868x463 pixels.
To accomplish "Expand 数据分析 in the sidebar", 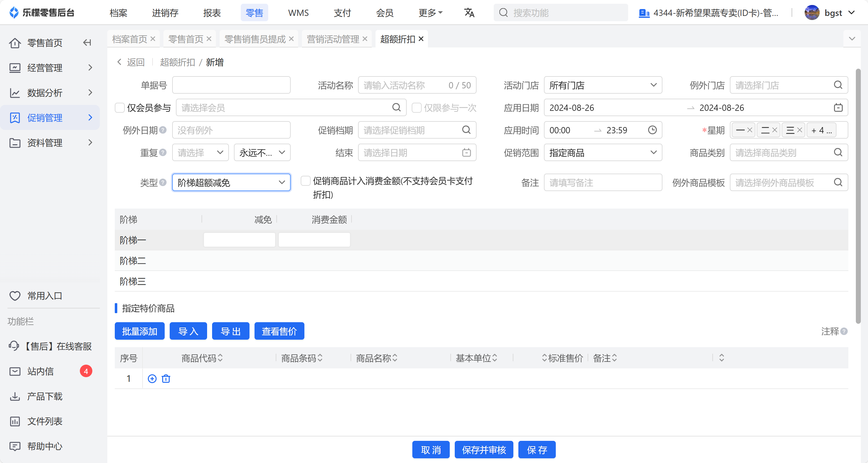I will pyautogui.click(x=50, y=93).
